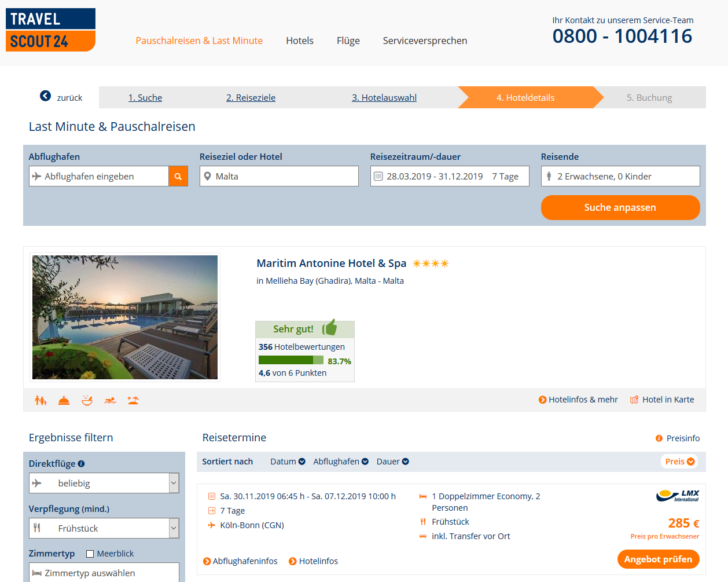Click the Reiseziel field containing Malta
728x582 pixels.
tap(279, 176)
